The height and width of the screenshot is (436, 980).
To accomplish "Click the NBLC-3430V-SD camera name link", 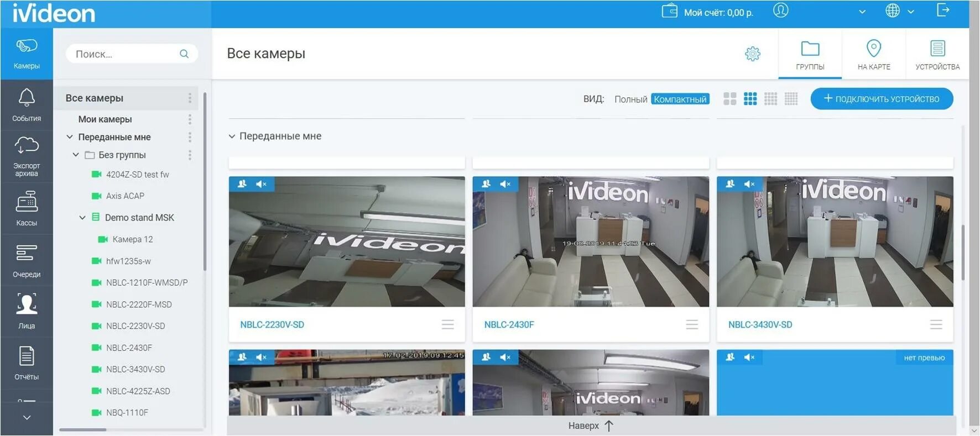I will click(760, 325).
